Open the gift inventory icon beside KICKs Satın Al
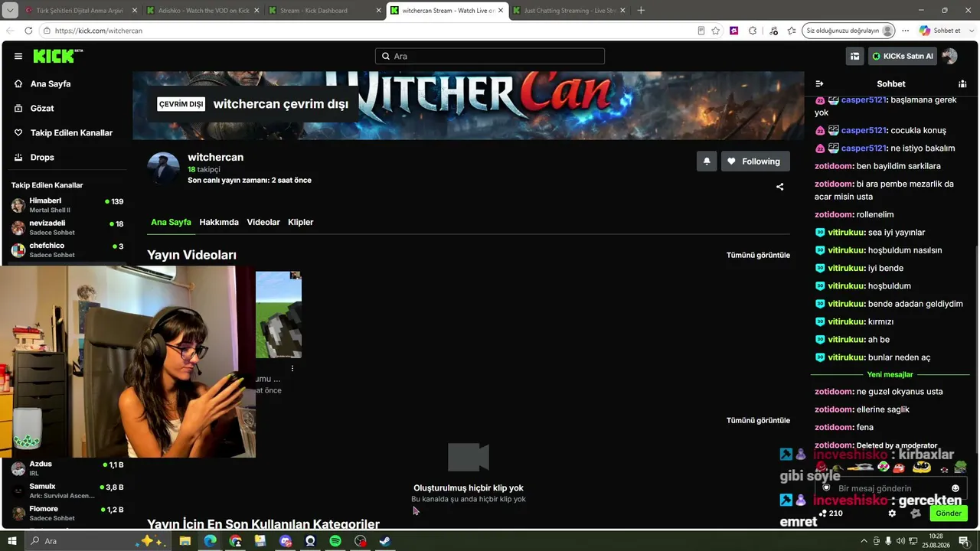980x551 pixels. click(854, 56)
